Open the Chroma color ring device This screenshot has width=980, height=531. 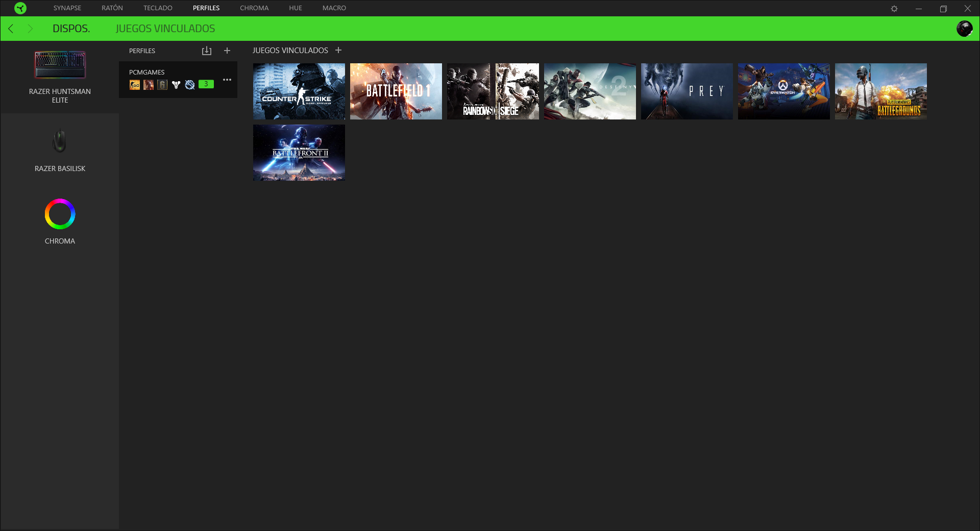(x=60, y=221)
